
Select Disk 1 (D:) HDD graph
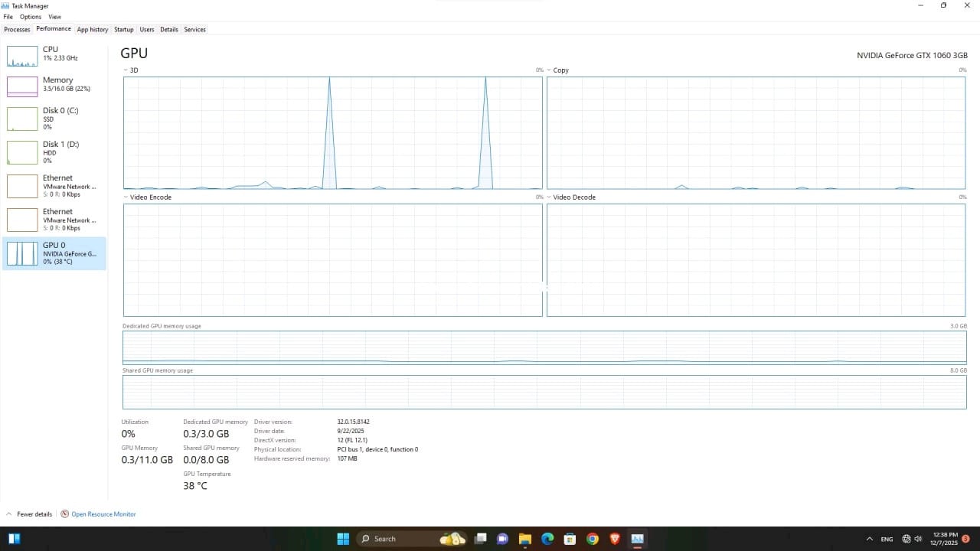pos(22,152)
